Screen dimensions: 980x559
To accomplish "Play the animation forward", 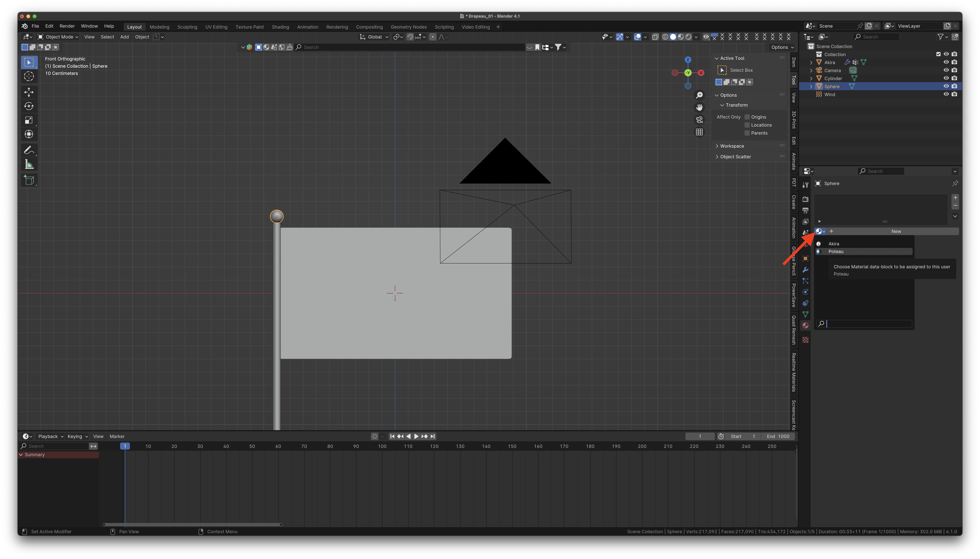I will 416,436.
